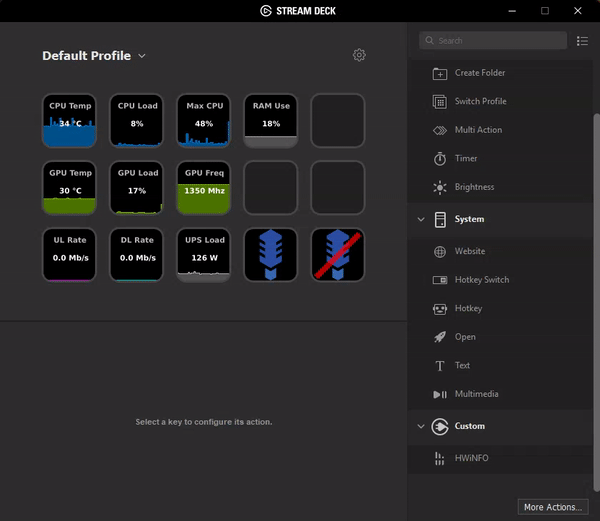The image size is (600, 521).
Task: Select the Create Folder label
Action: pos(480,73)
